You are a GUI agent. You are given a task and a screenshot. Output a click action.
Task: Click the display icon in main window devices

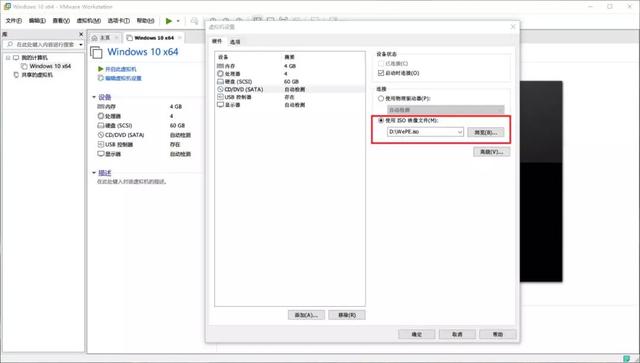(101, 154)
